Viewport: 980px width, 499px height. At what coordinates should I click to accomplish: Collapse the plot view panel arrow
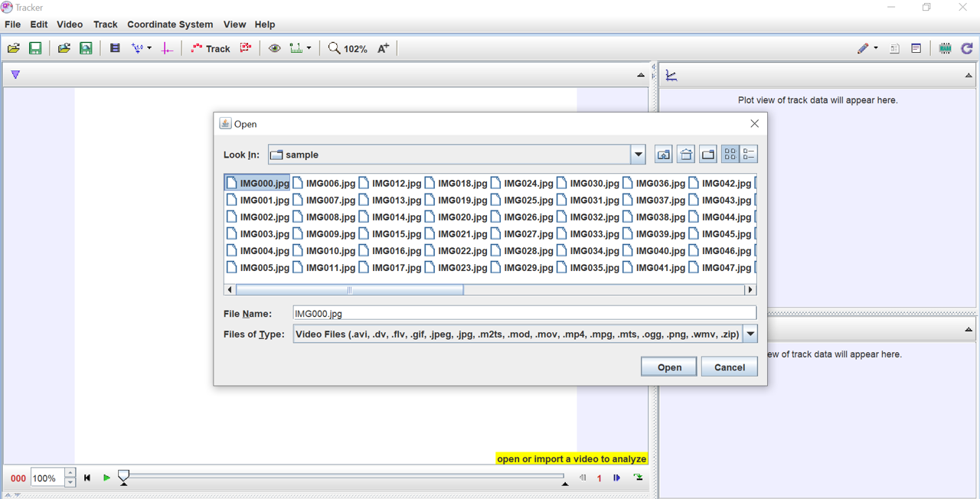969,75
